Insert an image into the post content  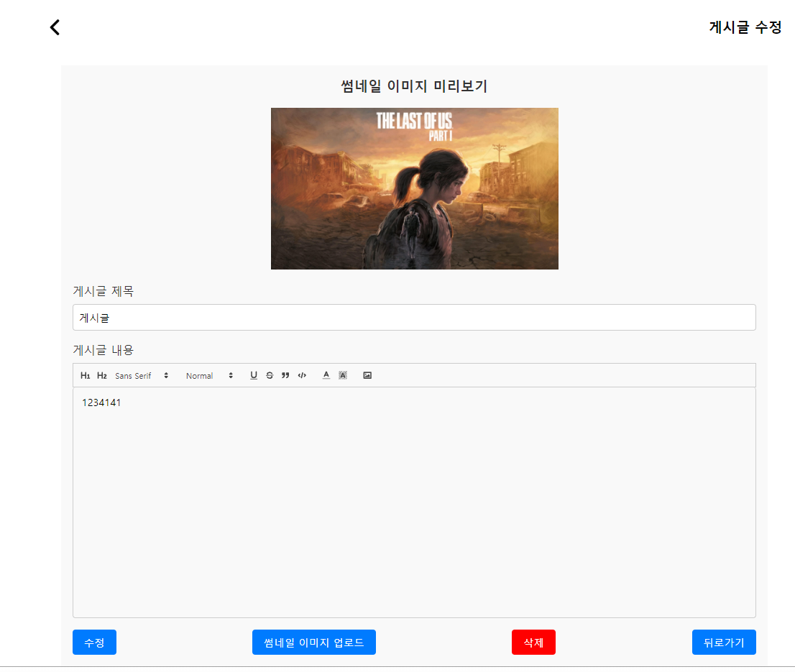point(367,375)
